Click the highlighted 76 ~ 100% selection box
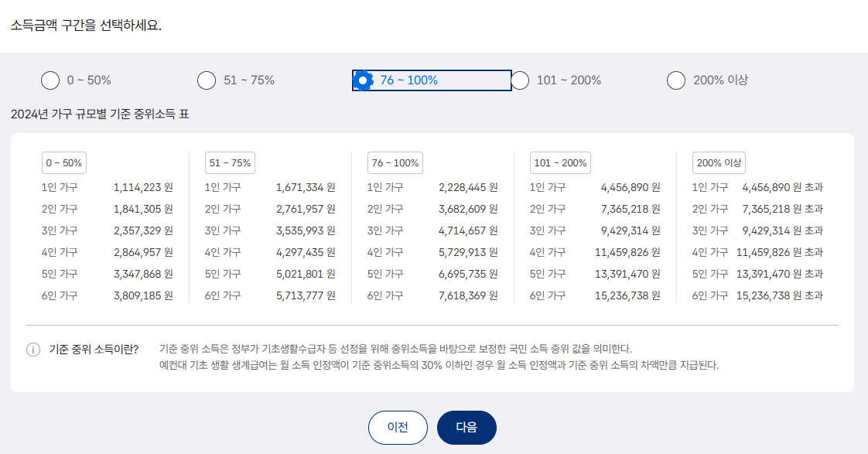This screenshot has height=454, width=868. 433,80
